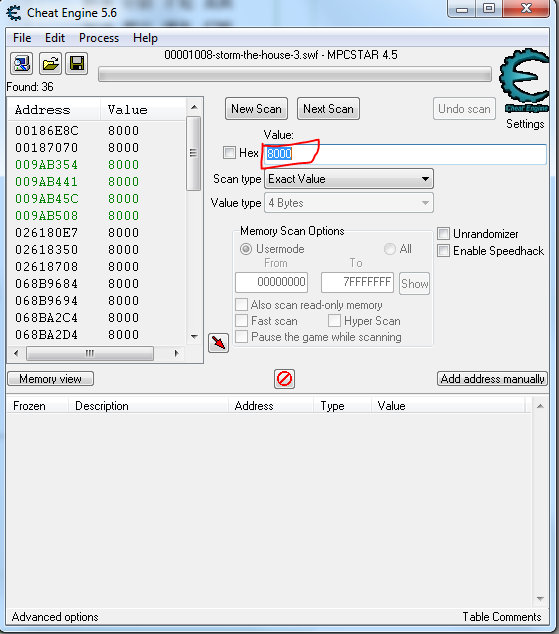Image resolution: width=559 pixels, height=634 pixels.
Task: Open the Help menu
Action: coord(145,38)
